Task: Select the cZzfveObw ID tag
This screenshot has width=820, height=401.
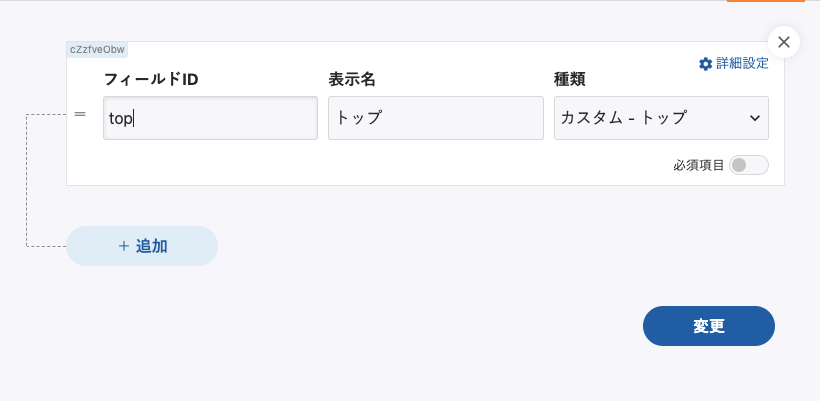Action: (x=97, y=49)
